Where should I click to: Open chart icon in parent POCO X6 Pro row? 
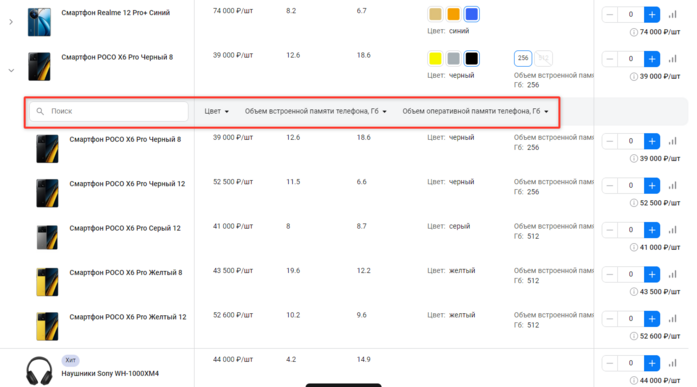[673, 59]
